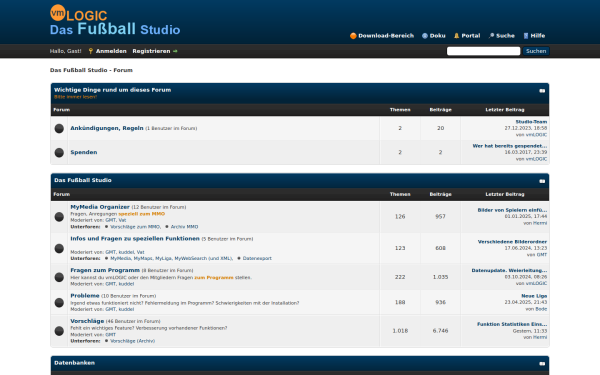Click the green arrow beside Registrieren
The height and width of the screenshot is (375, 600).
175,51
